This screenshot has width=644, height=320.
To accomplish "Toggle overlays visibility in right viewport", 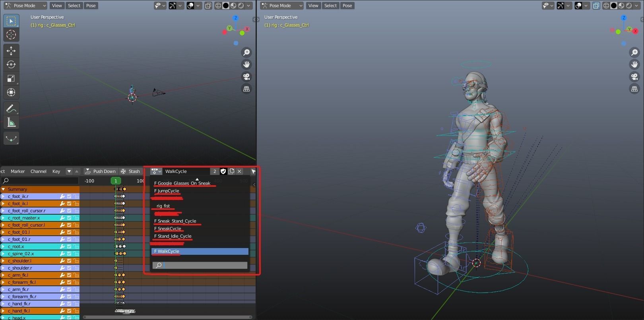I will [578, 6].
